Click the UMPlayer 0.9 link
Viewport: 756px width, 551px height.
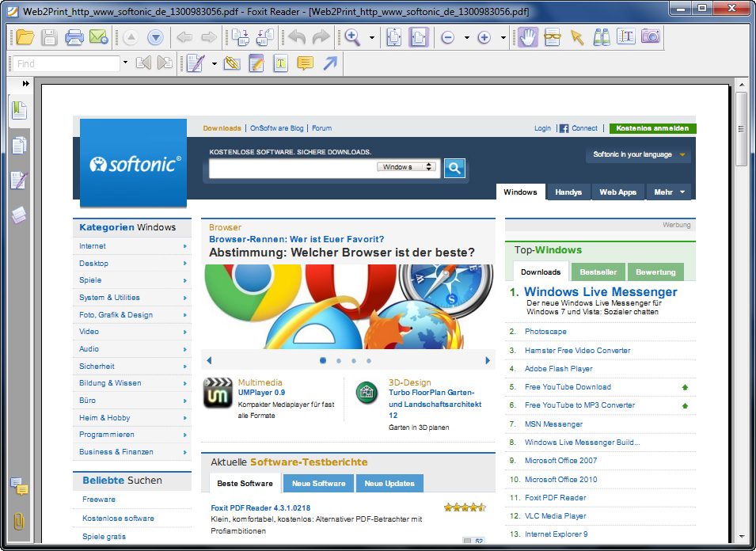[x=261, y=393]
